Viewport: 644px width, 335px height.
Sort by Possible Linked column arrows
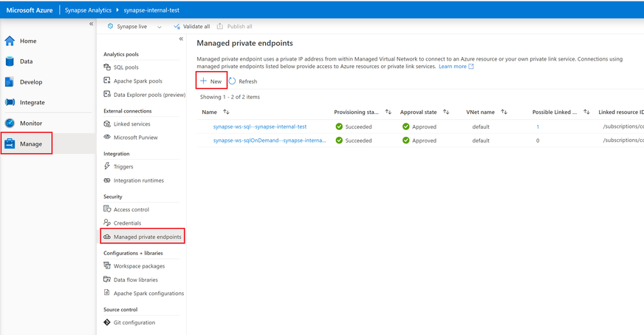tap(586, 112)
